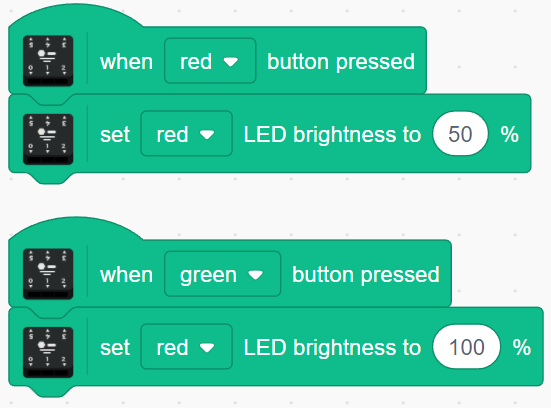The height and width of the screenshot is (408, 551).
Task: Click the controller icon on 100% brightness block
Action: pos(48,352)
